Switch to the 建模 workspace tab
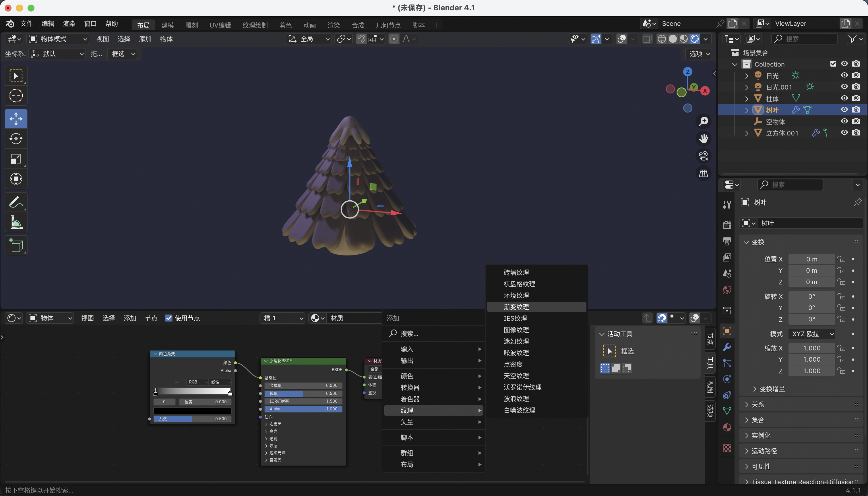This screenshot has height=496, width=868. coord(167,25)
